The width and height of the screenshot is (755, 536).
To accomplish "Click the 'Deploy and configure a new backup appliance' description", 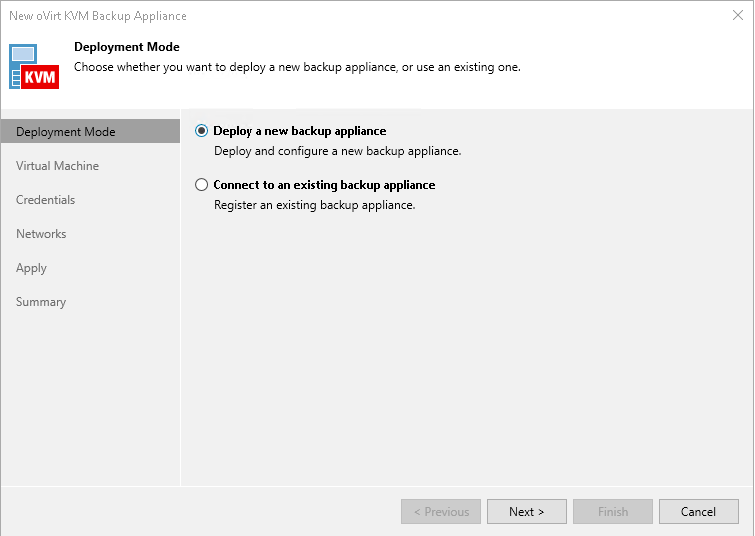I will (x=338, y=151).
